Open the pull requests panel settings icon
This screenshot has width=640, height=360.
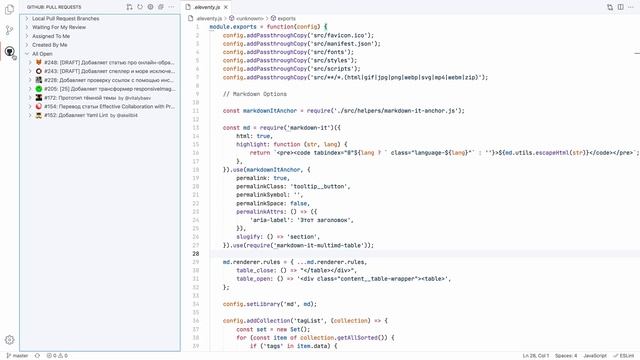pos(151,7)
